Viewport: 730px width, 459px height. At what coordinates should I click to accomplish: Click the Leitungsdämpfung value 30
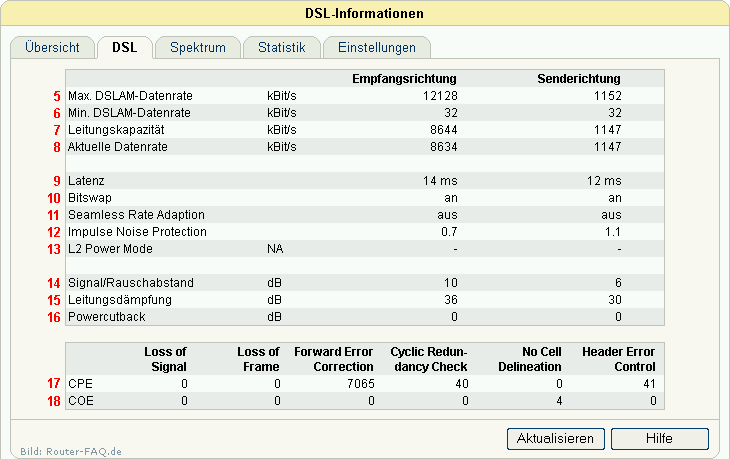pos(615,300)
